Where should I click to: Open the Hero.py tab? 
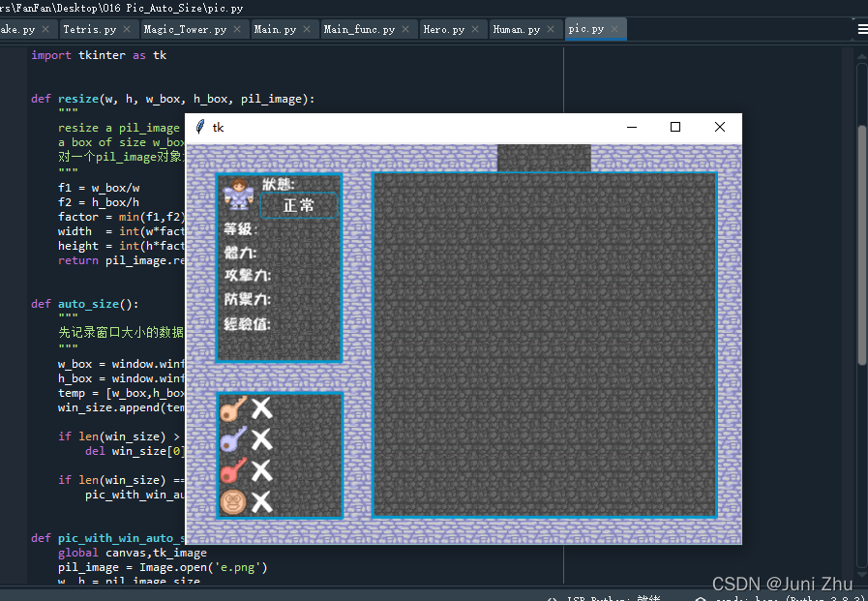tap(443, 29)
